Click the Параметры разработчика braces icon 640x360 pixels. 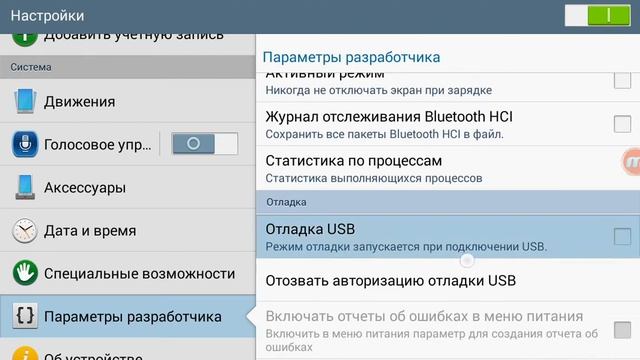(x=25, y=316)
